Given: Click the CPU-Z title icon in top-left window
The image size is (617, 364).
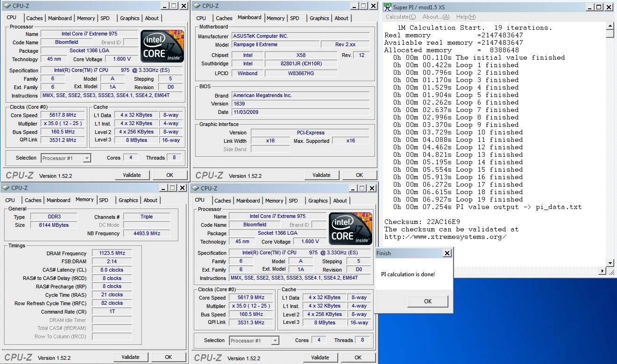Looking at the screenshot, I should pyautogui.click(x=6, y=6).
